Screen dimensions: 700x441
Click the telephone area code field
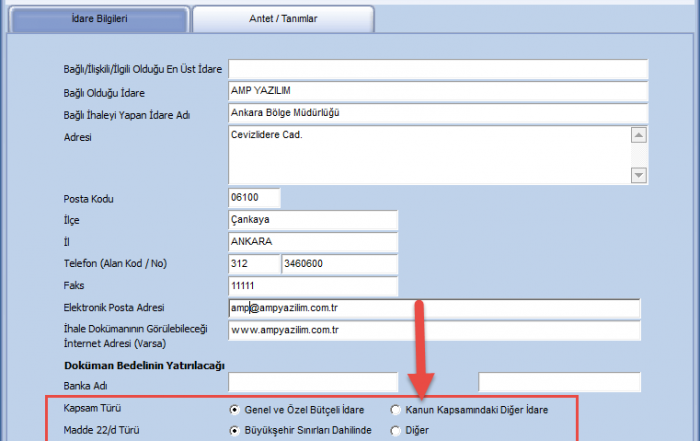tap(252, 264)
